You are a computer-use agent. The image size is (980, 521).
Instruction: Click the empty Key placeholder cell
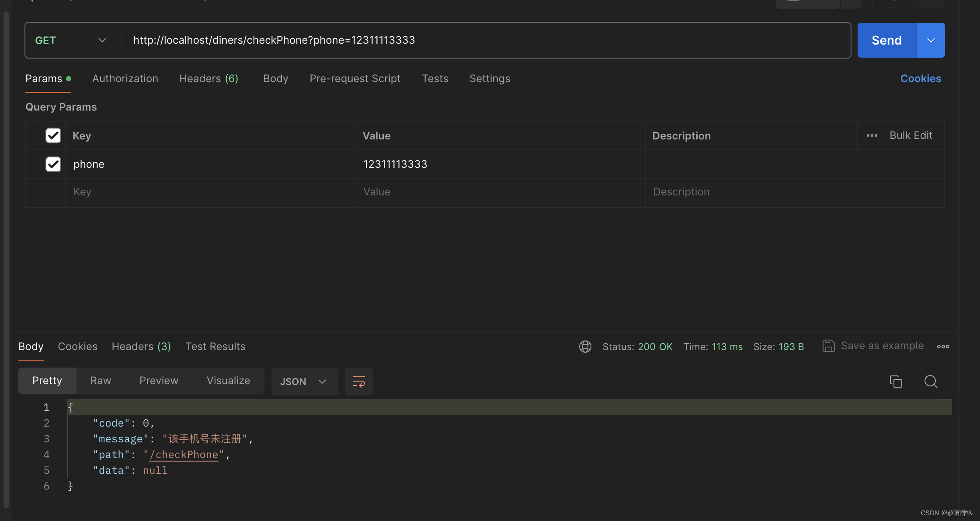click(210, 192)
